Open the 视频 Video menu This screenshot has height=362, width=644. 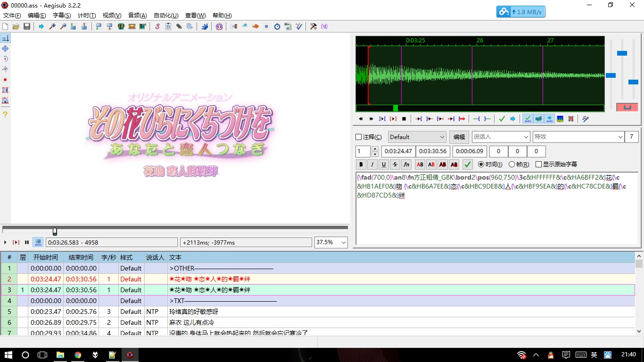click(112, 16)
